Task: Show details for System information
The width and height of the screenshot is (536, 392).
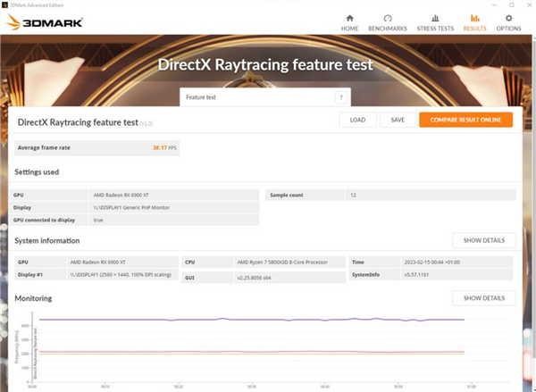Action: (484, 240)
